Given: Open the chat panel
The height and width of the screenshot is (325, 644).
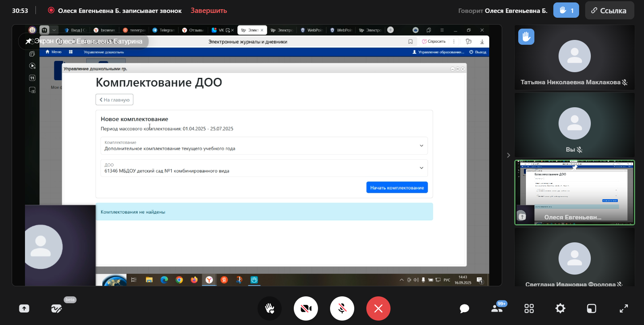Looking at the screenshot, I should pos(464,309).
